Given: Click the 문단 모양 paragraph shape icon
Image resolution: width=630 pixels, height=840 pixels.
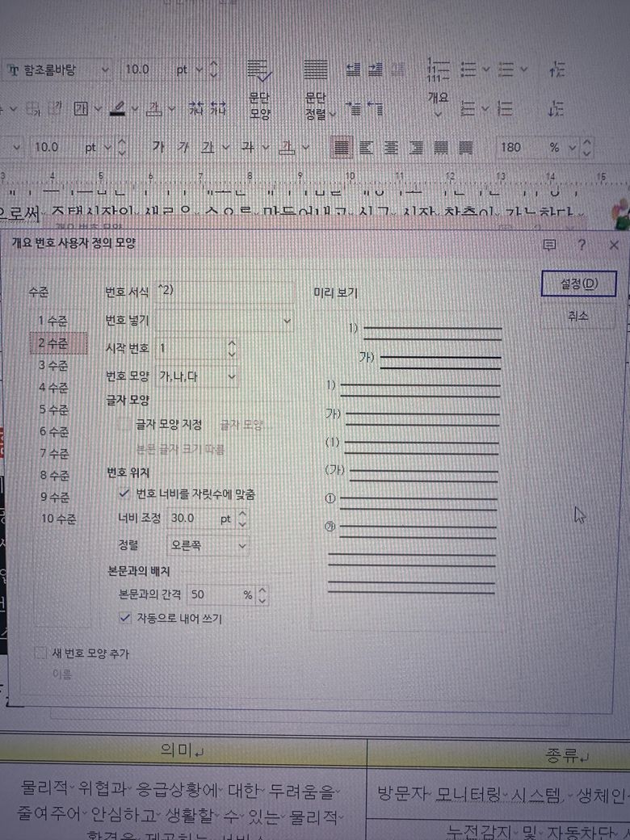Looking at the screenshot, I should (x=259, y=105).
